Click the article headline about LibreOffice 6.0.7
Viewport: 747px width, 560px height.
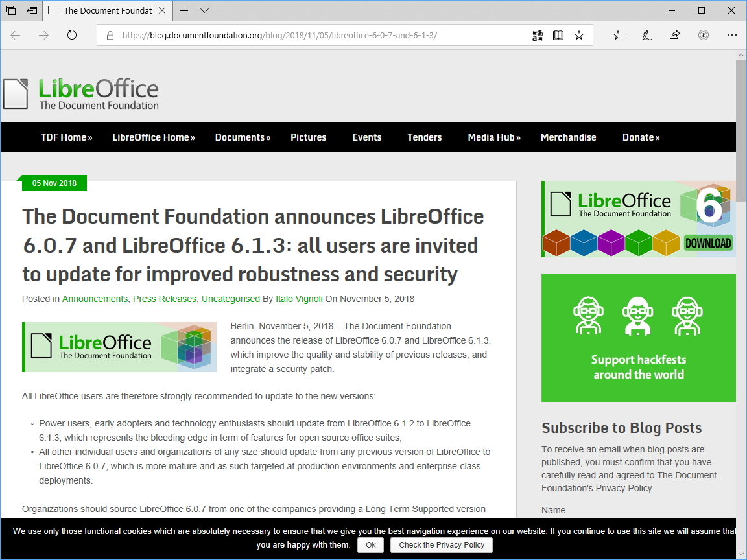click(x=253, y=245)
